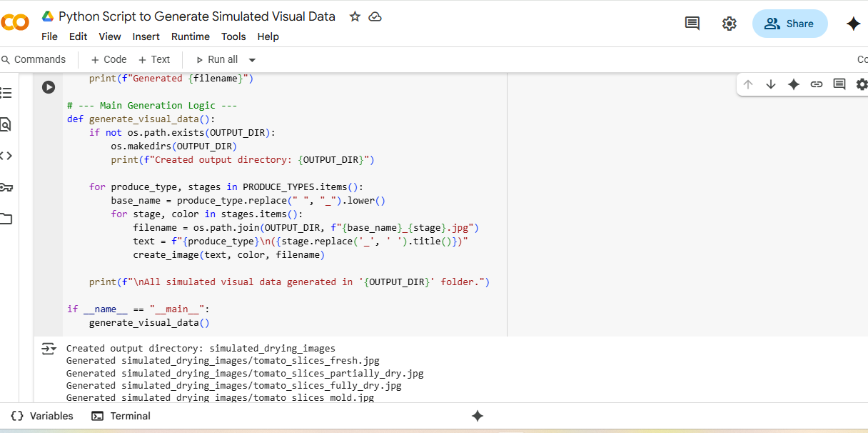Click the 'base_name = produce_type.replace' line
This screenshot has width=868, height=433.
(248, 201)
